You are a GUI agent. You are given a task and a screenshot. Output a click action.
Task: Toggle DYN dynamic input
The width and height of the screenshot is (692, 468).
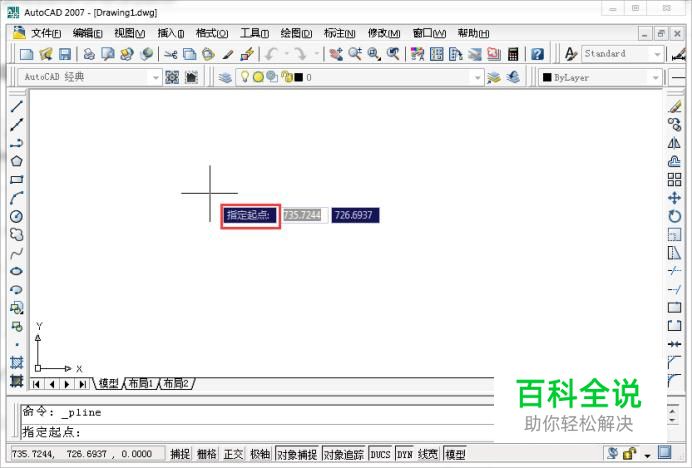pos(405,454)
